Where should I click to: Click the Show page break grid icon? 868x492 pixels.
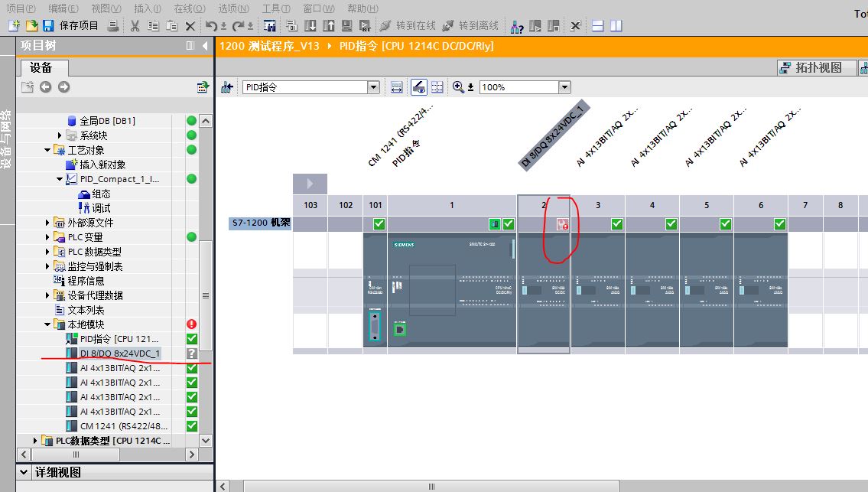[437, 87]
